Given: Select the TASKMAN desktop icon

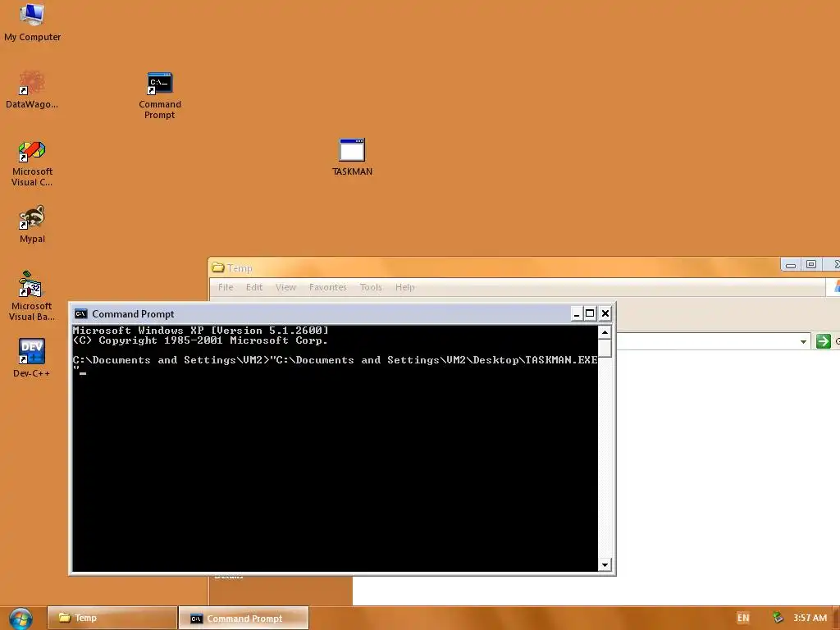Looking at the screenshot, I should [x=352, y=157].
